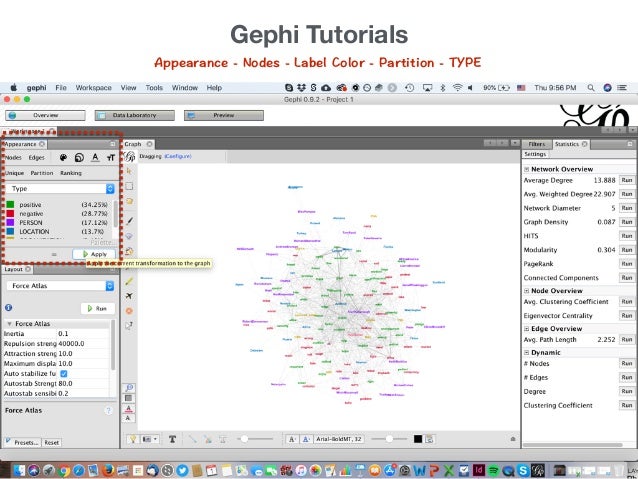Open the Force Atlas layout dropdown
The width and height of the screenshot is (638, 479).
[60, 286]
